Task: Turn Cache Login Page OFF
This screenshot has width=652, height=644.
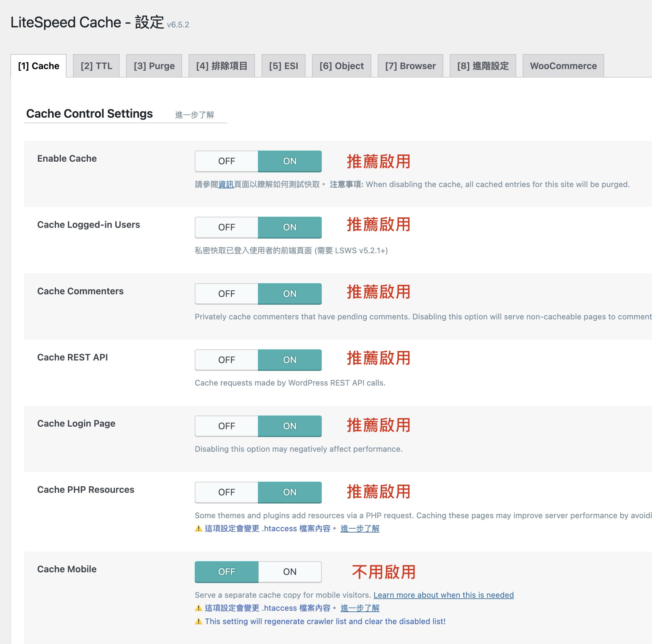Action: 226,426
